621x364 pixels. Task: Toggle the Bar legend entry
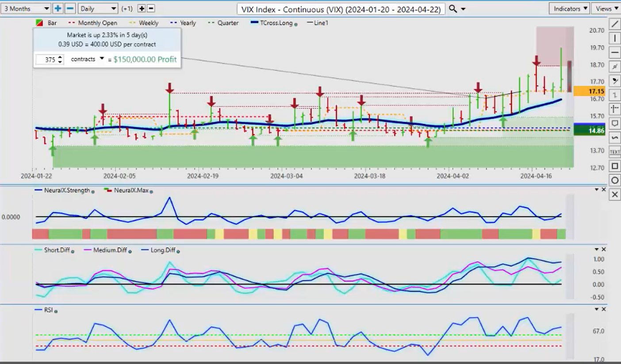tap(46, 23)
